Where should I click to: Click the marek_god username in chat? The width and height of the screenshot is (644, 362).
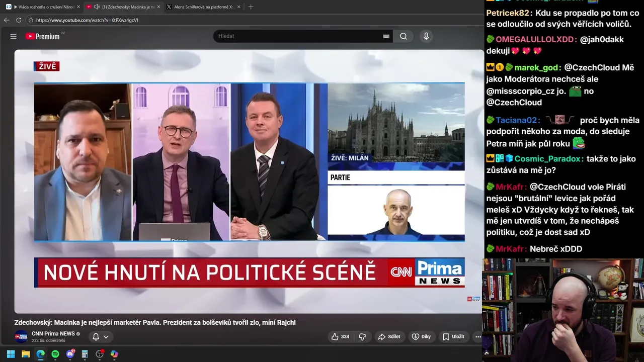coord(536,67)
